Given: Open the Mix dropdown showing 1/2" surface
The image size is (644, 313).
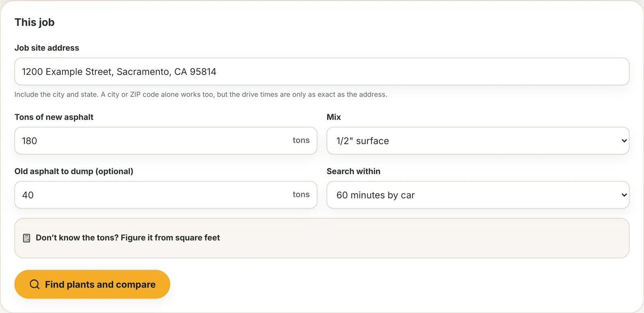Looking at the screenshot, I should click(478, 141).
